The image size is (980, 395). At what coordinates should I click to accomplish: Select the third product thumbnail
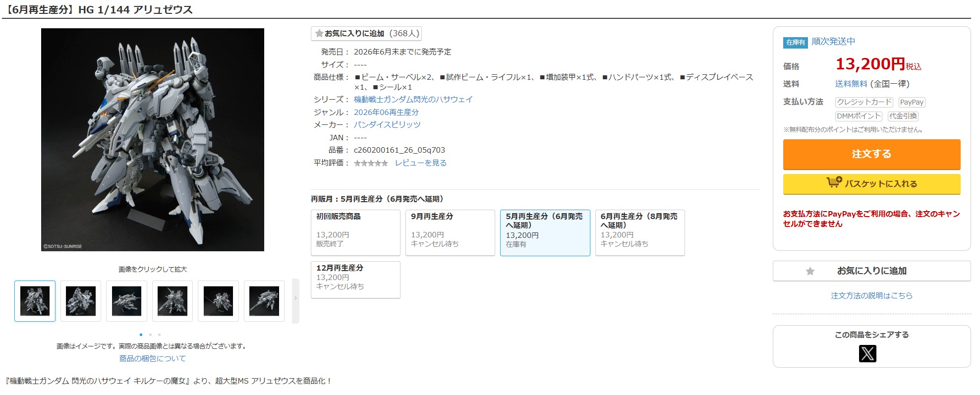[x=126, y=301]
